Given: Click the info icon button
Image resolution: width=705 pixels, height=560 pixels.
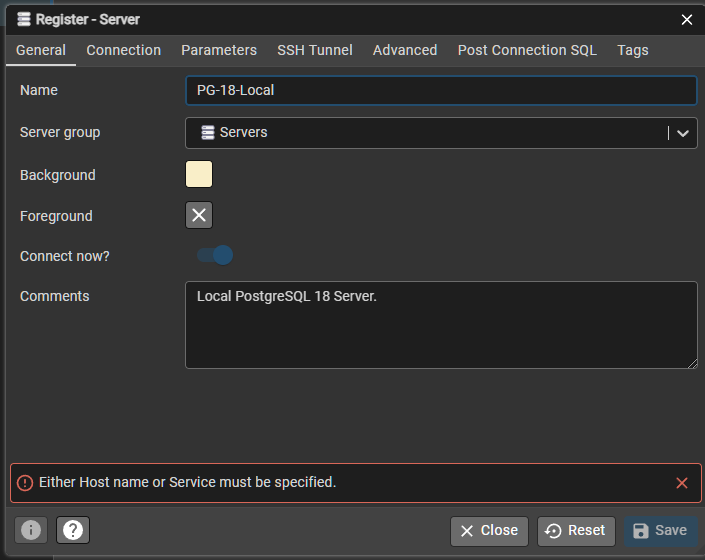Looking at the screenshot, I should click(x=31, y=530).
